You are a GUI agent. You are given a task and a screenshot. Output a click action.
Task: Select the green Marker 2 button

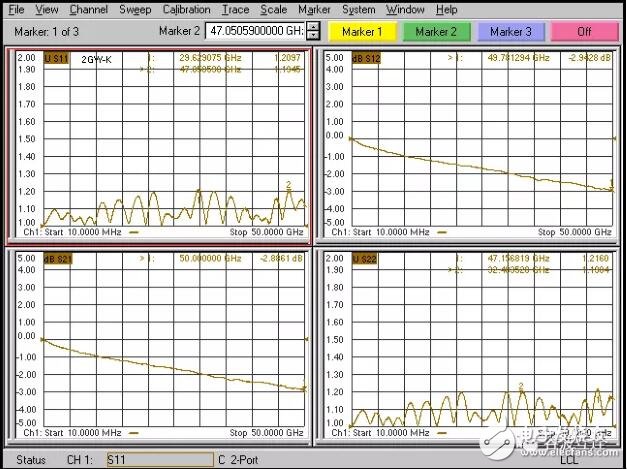pyautogui.click(x=438, y=32)
